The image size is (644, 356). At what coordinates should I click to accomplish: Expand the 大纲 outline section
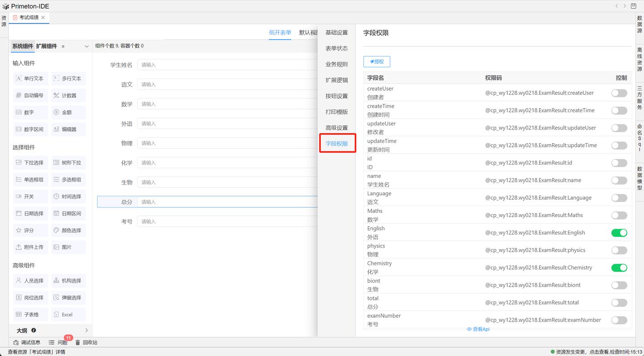coord(87,330)
